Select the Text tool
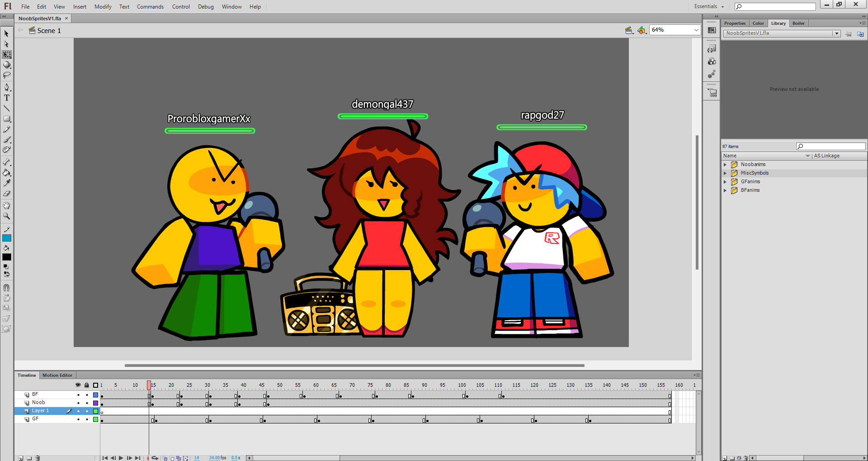The image size is (868, 461). 7,97
